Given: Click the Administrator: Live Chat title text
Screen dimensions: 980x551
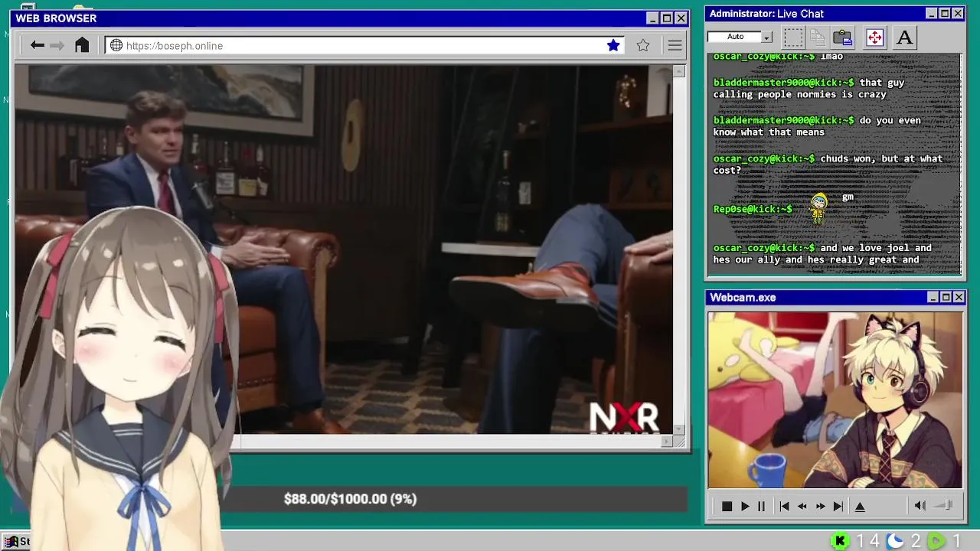Looking at the screenshot, I should [x=766, y=13].
